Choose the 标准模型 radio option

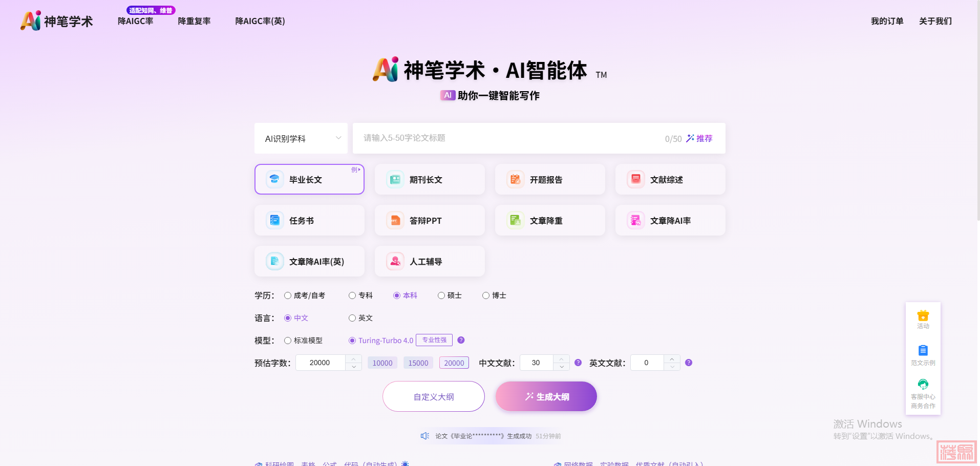pos(288,341)
